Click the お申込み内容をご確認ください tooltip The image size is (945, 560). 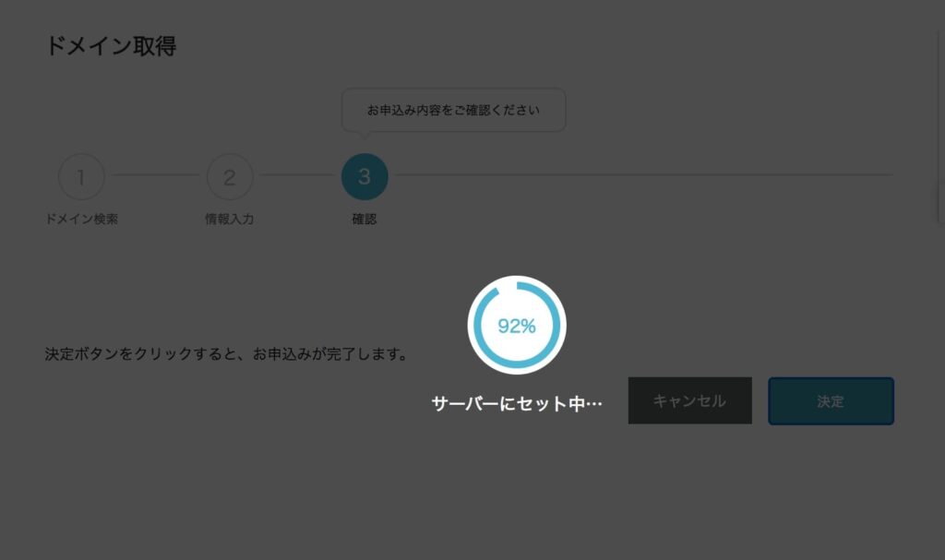(453, 111)
